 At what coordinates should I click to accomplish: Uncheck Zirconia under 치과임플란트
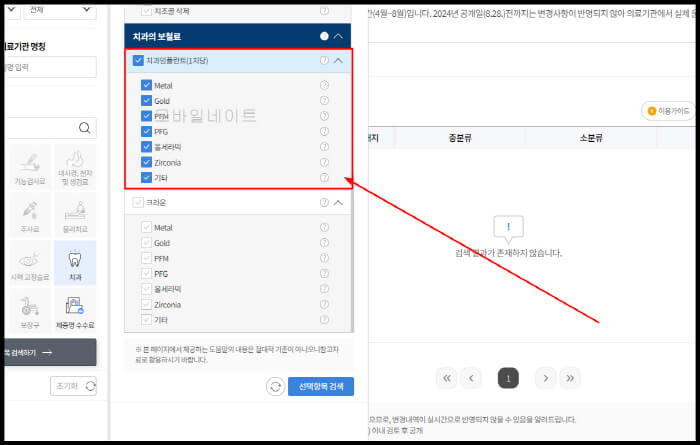pos(146,162)
